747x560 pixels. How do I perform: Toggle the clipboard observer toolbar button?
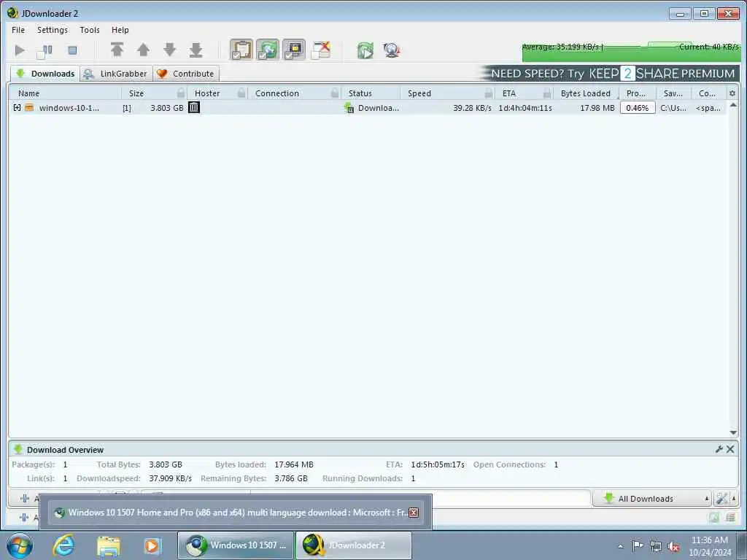click(x=241, y=50)
